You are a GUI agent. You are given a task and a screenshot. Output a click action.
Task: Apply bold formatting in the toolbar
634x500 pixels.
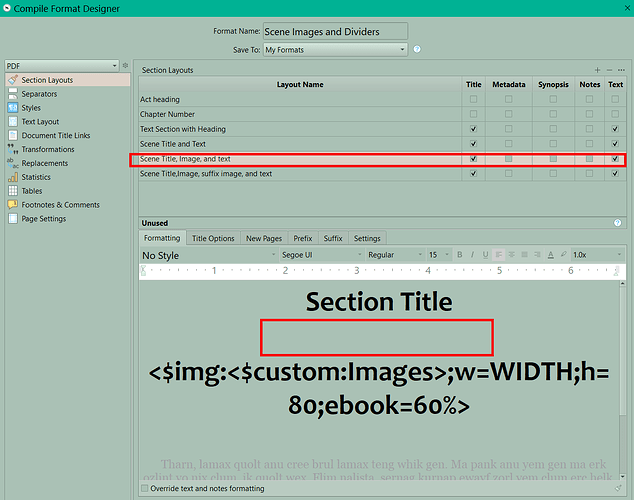coord(460,255)
